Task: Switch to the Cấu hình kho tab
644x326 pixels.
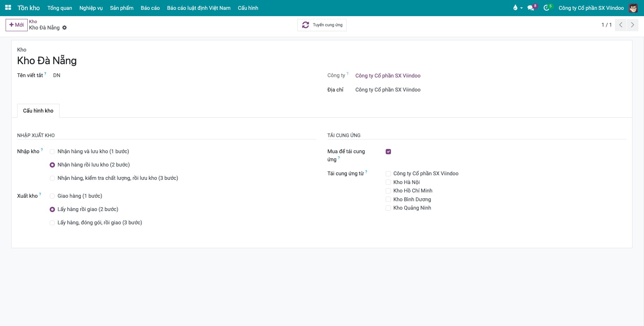Action: pyautogui.click(x=38, y=111)
